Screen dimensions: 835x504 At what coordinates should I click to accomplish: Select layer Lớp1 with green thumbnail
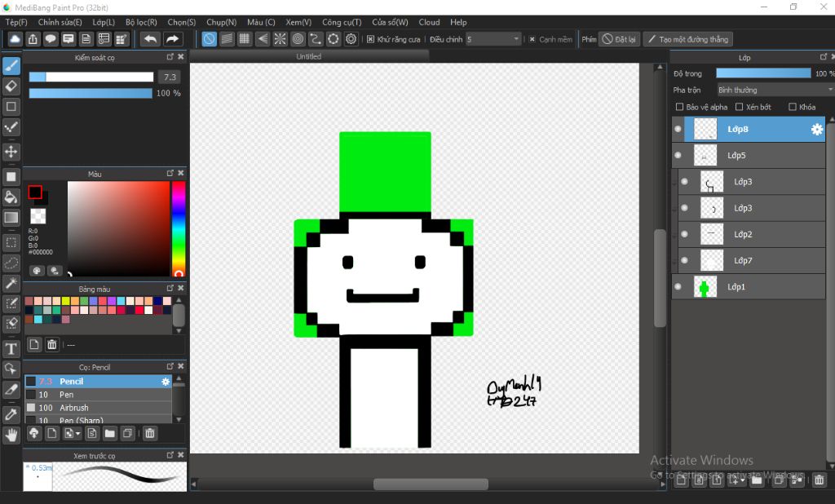[x=749, y=286]
